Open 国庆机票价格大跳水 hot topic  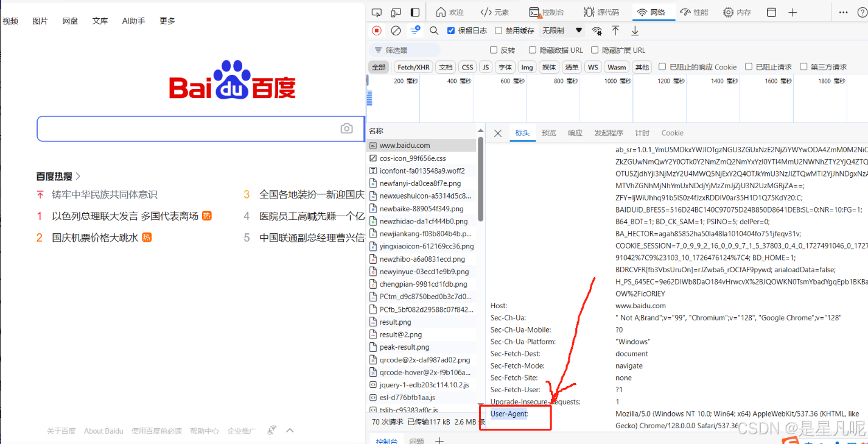click(95, 238)
